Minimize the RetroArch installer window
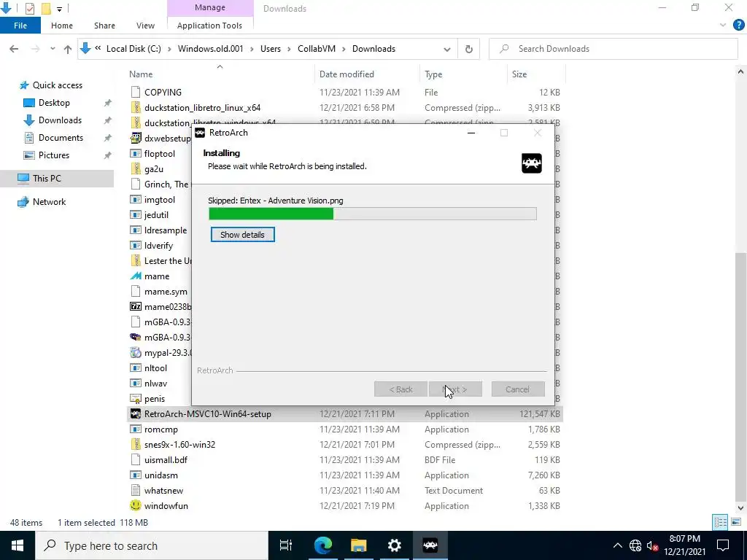 pyautogui.click(x=471, y=133)
